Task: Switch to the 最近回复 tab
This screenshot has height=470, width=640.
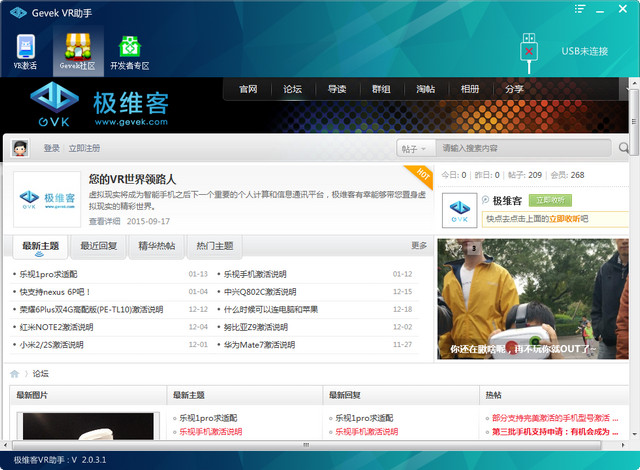Action: [x=100, y=245]
